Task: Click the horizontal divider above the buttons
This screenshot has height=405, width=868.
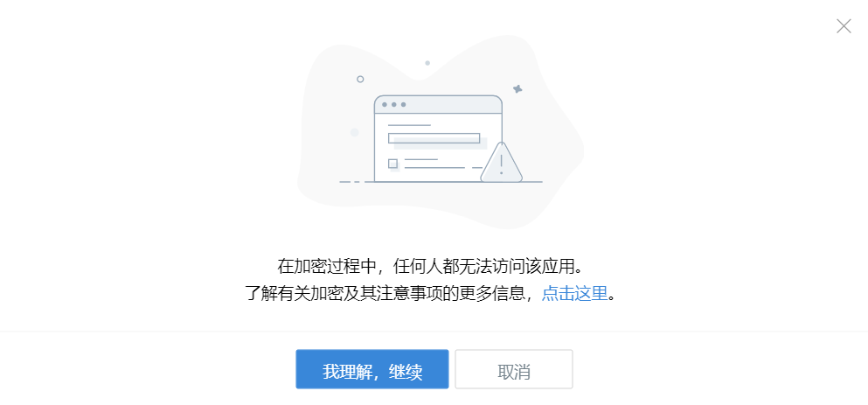Action: [x=434, y=332]
